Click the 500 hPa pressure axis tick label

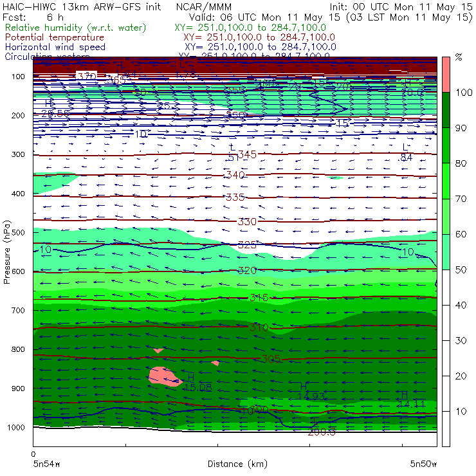(x=18, y=232)
